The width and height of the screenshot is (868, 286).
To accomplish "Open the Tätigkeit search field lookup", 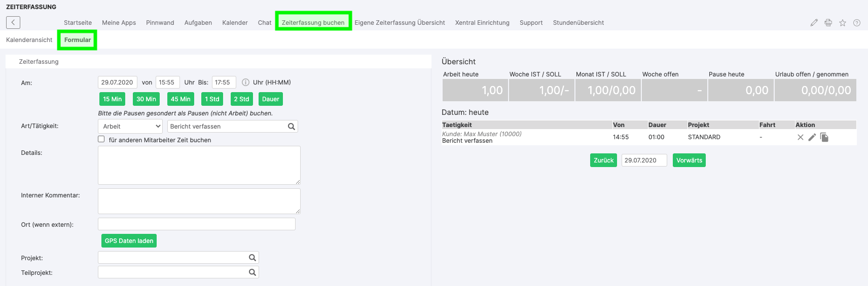I will point(291,127).
